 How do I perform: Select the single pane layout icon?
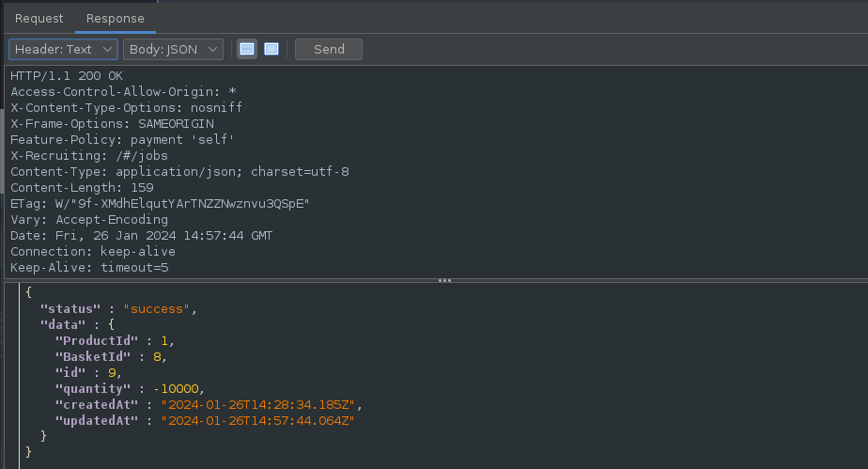[271, 49]
